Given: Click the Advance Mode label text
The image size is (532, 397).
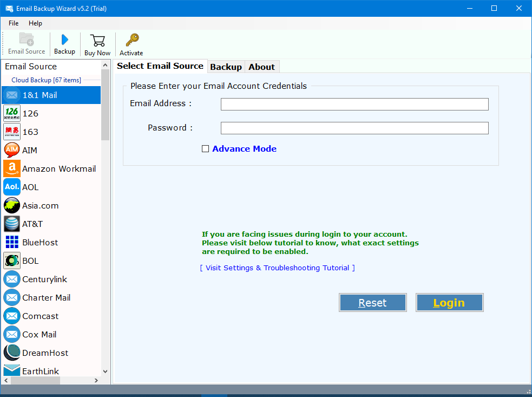Looking at the screenshot, I should point(244,149).
